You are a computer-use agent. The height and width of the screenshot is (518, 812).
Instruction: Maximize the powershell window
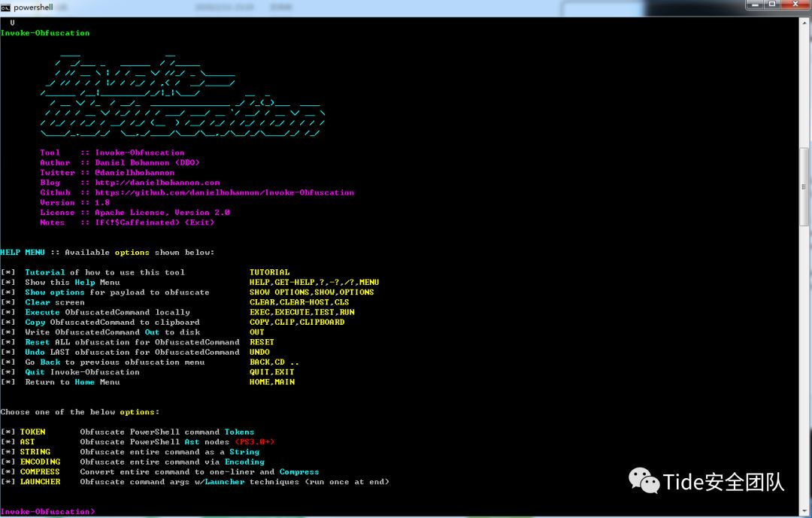[771, 5]
